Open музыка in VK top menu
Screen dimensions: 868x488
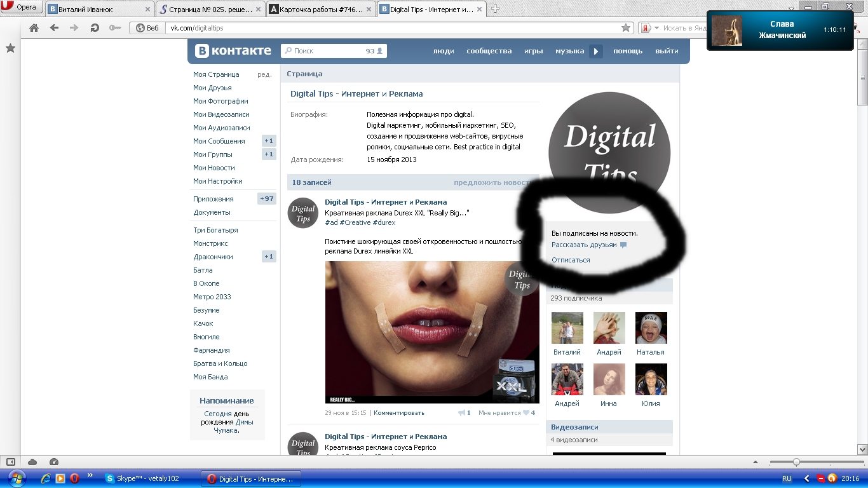pos(570,51)
